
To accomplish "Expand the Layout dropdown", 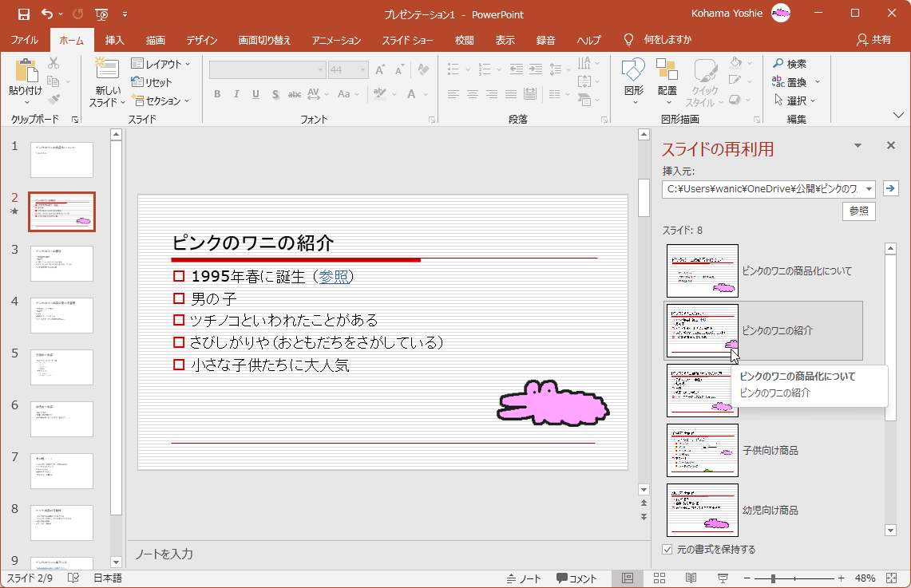I will pyautogui.click(x=161, y=64).
